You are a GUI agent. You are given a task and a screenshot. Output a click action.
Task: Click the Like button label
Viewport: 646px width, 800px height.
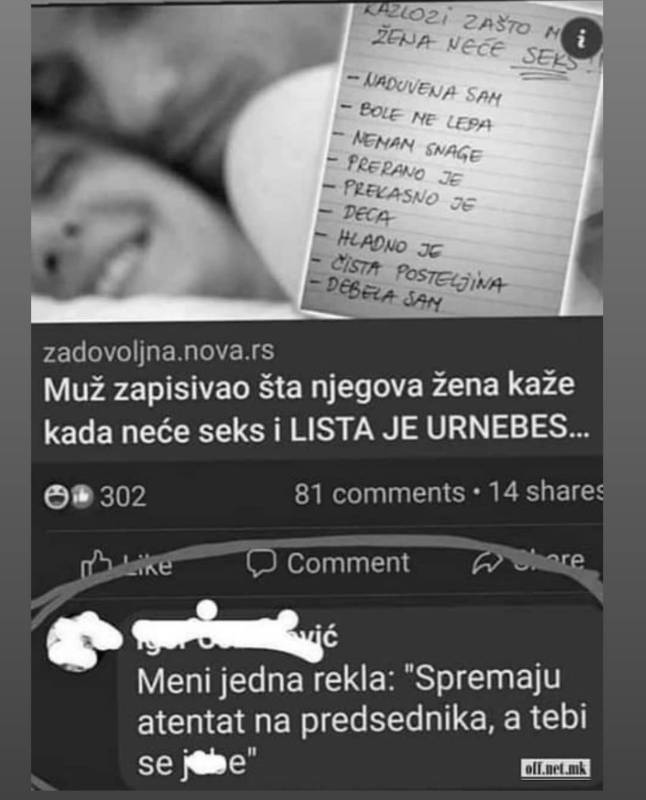point(147,565)
